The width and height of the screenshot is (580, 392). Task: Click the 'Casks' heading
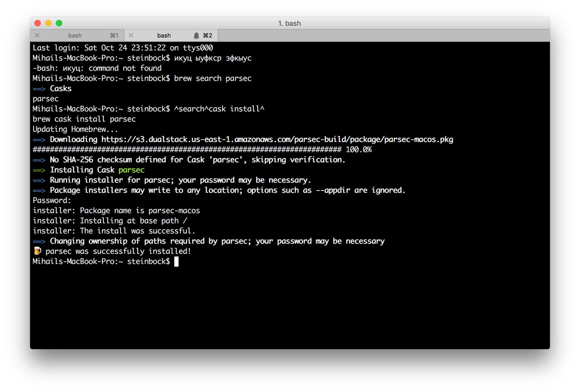pos(61,89)
